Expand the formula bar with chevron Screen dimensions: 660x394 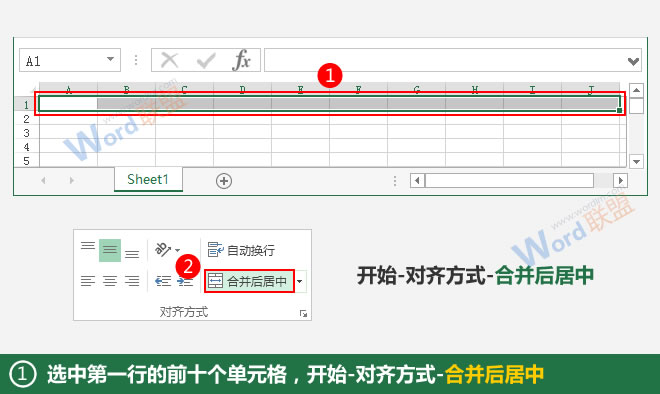[633, 61]
